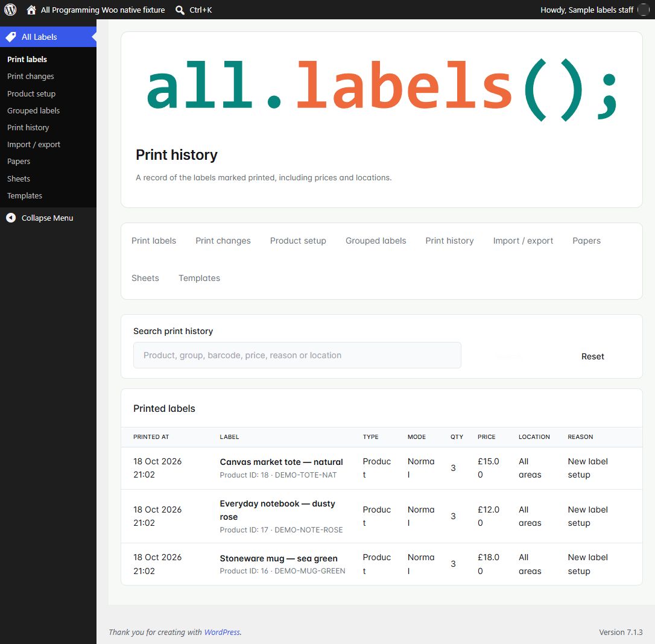
Task: Click the QTY column header
Action: (x=457, y=437)
